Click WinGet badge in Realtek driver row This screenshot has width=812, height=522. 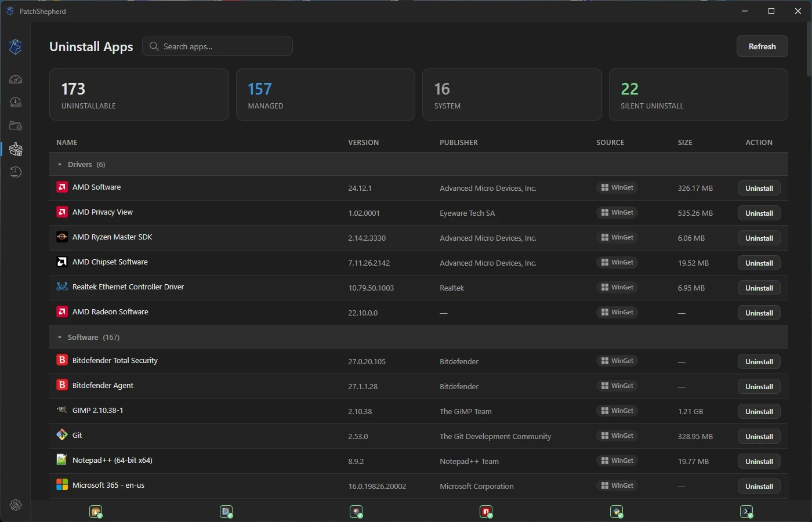click(x=617, y=287)
